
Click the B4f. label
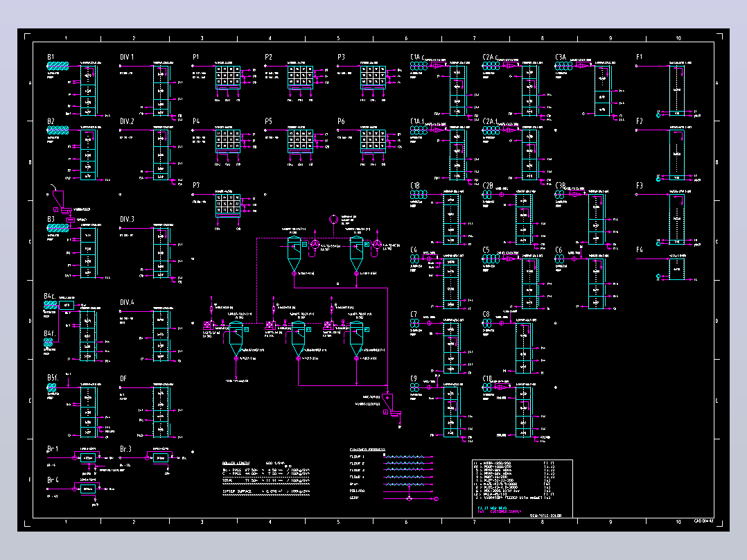(x=50, y=333)
